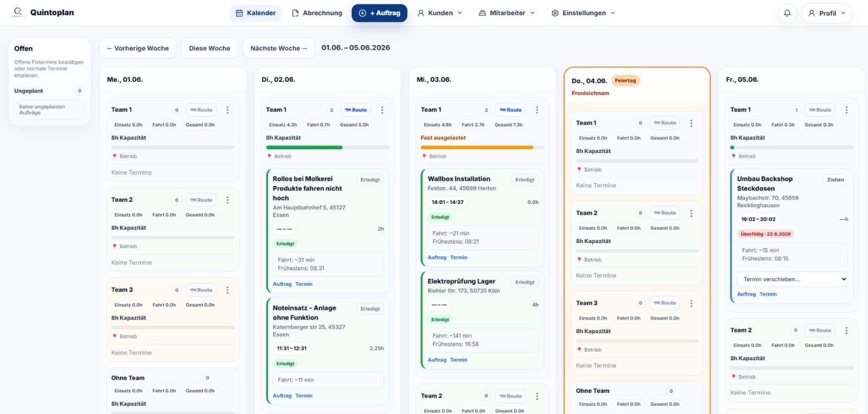
Task: Click Friday Team 1 capacity bar
Action: click(x=792, y=148)
